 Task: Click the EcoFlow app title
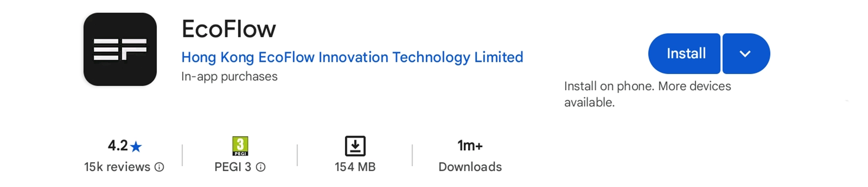[228, 29]
